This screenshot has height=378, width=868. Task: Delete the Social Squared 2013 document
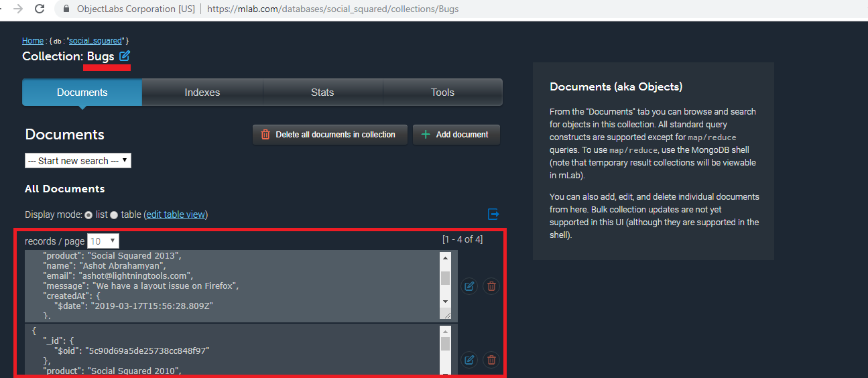(x=491, y=286)
